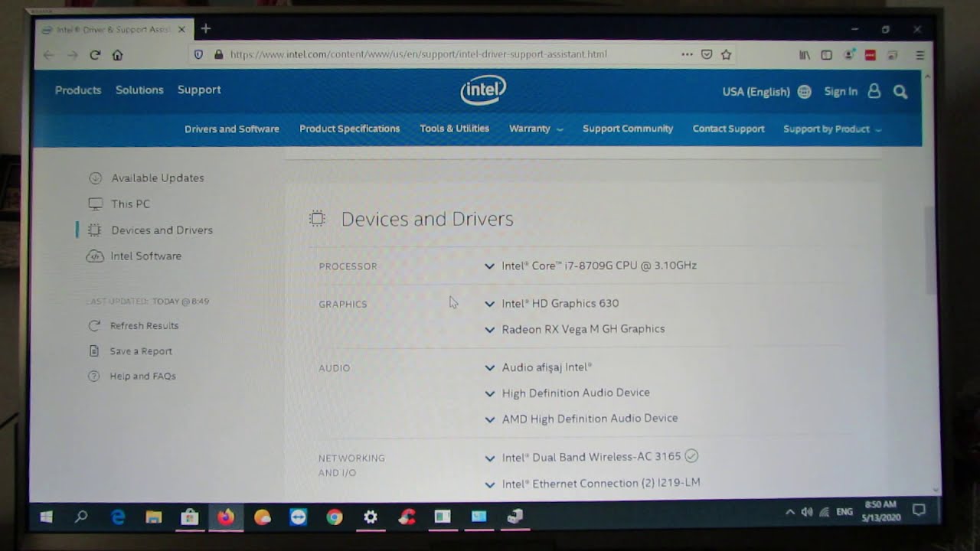Image resolution: width=980 pixels, height=551 pixels.
Task: Open This PC in the sidebar
Action: point(119,204)
